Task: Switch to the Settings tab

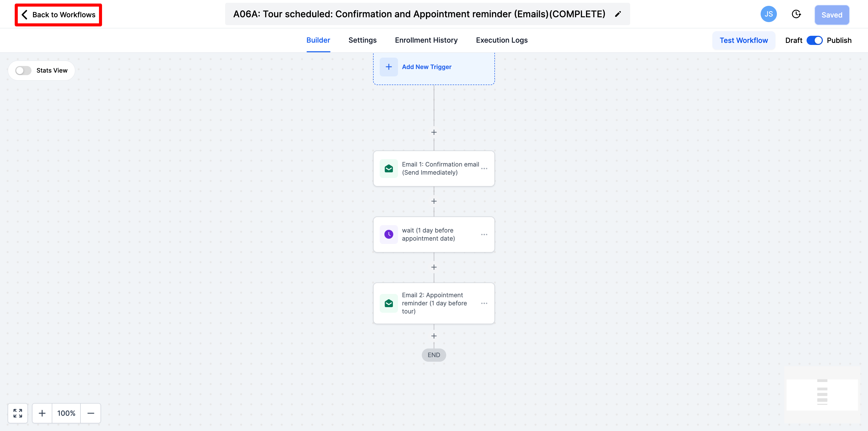Action: (x=363, y=40)
